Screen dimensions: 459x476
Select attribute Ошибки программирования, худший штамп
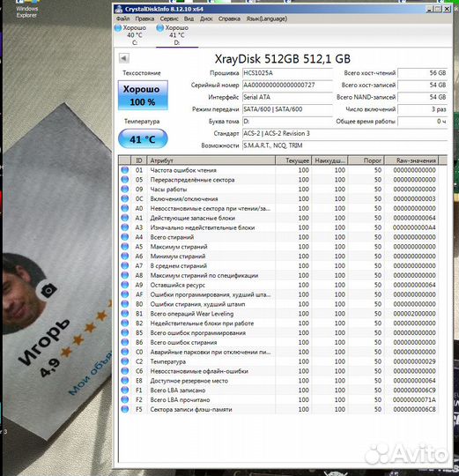(x=210, y=294)
